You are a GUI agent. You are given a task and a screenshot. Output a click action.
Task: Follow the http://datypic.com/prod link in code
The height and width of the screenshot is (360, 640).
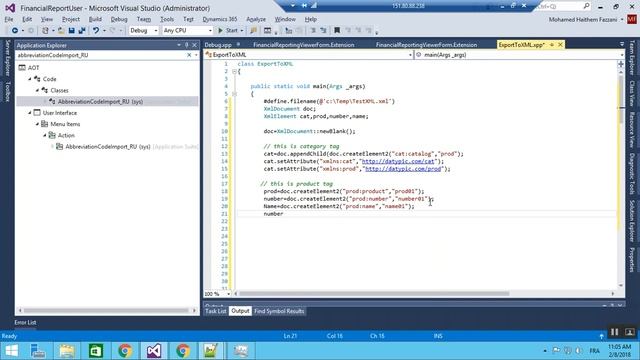click(x=403, y=169)
